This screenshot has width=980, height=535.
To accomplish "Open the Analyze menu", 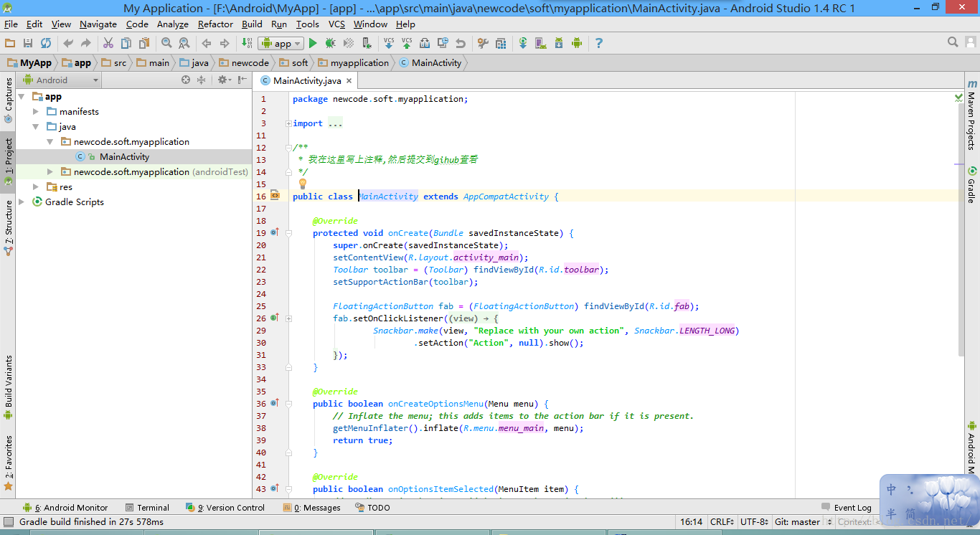I will pos(172,24).
